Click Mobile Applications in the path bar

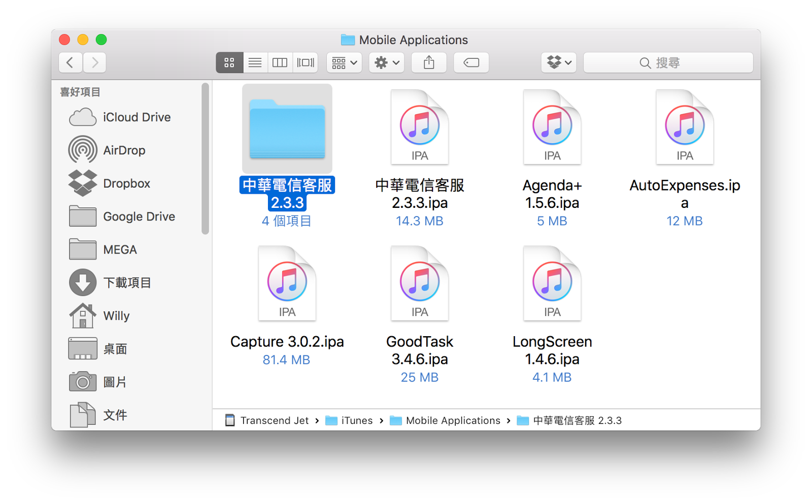pos(445,420)
